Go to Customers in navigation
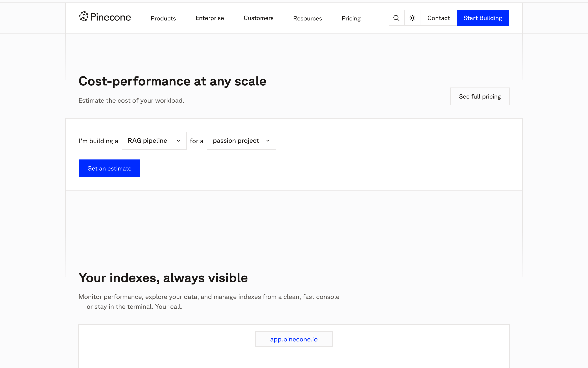This screenshot has height=368, width=588. (x=258, y=18)
